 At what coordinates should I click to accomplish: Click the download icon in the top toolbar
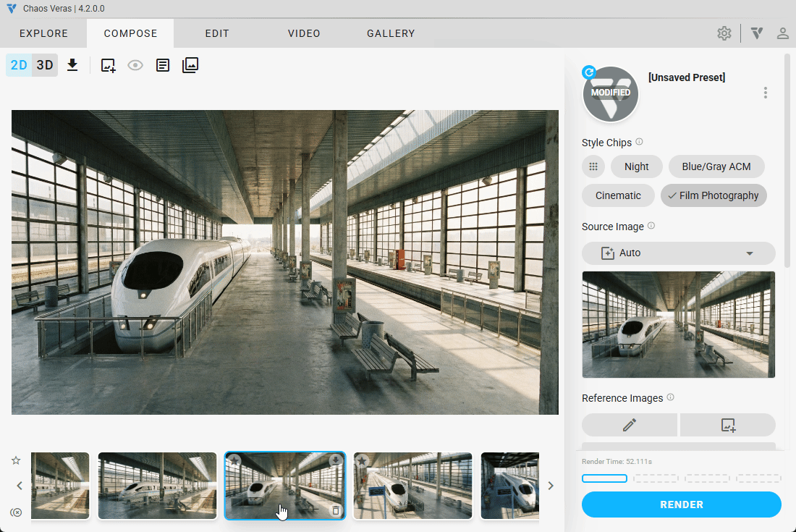72,65
